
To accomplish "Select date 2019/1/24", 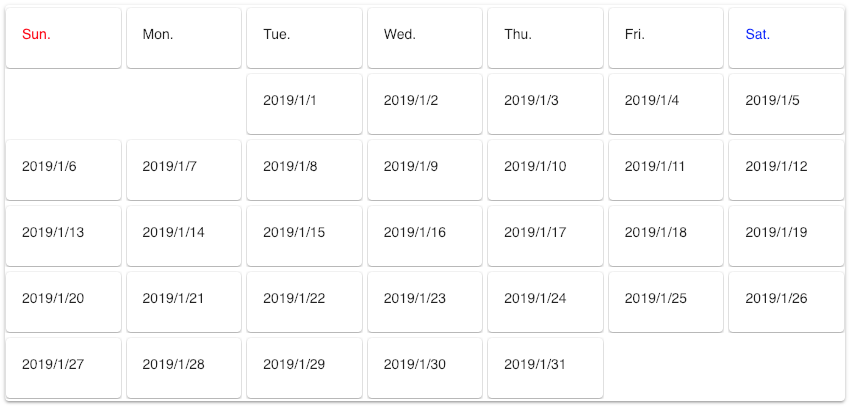I will [545, 302].
